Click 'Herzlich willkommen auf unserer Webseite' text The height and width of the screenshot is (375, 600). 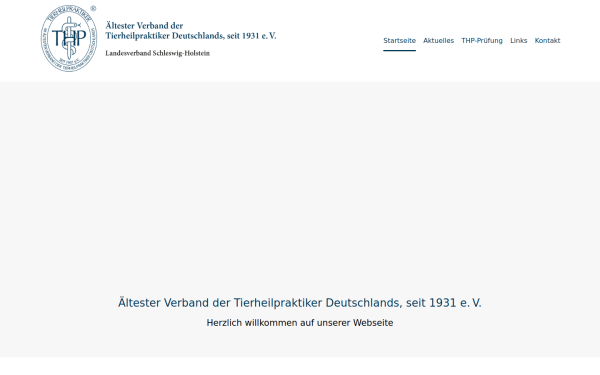[300, 323]
